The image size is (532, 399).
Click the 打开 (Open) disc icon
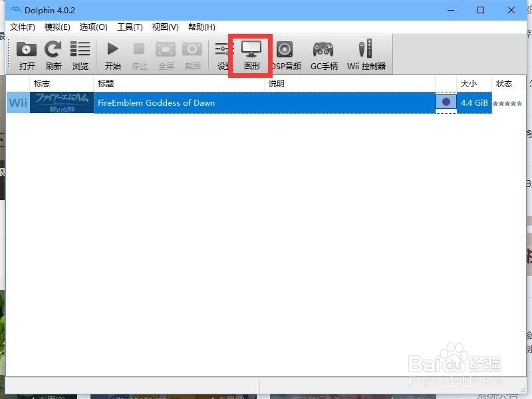(x=27, y=49)
